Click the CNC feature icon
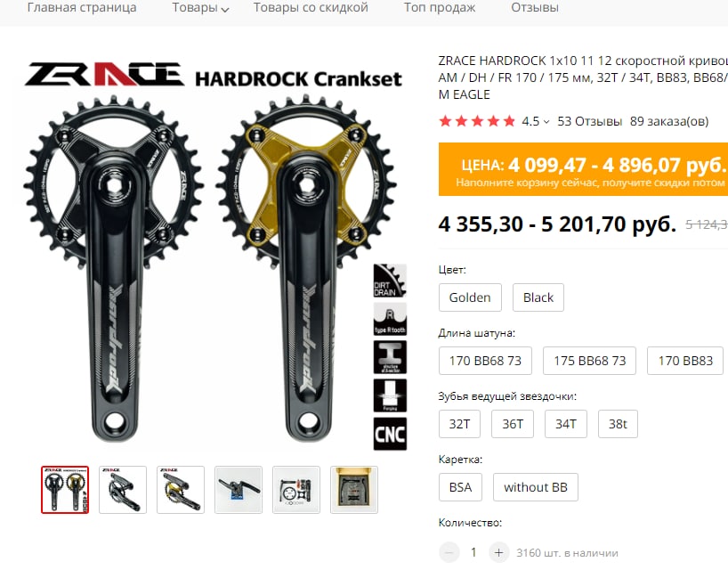The height and width of the screenshot is (570, 728). point(390,434)
